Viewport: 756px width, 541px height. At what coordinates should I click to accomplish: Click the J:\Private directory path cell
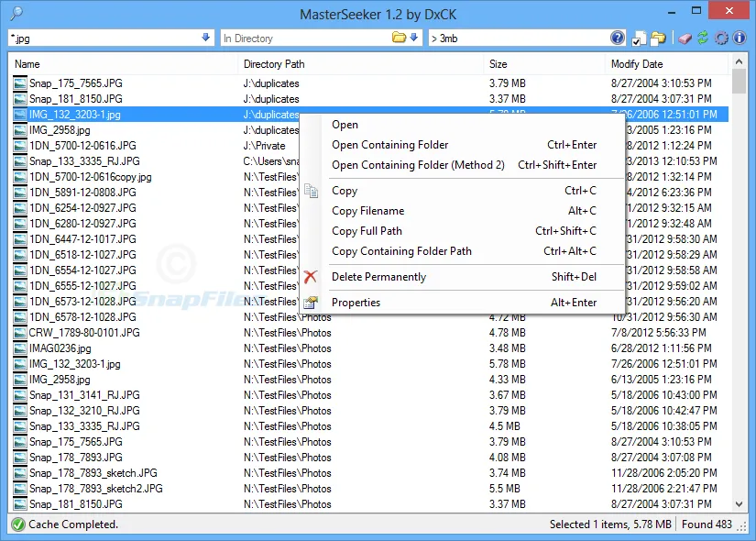pyautogui.click(x=264, y=146)
